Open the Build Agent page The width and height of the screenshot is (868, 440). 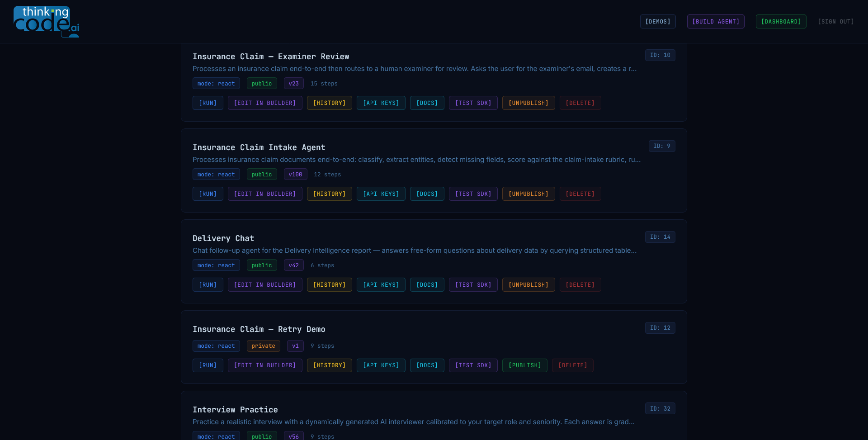coord(716,22)
